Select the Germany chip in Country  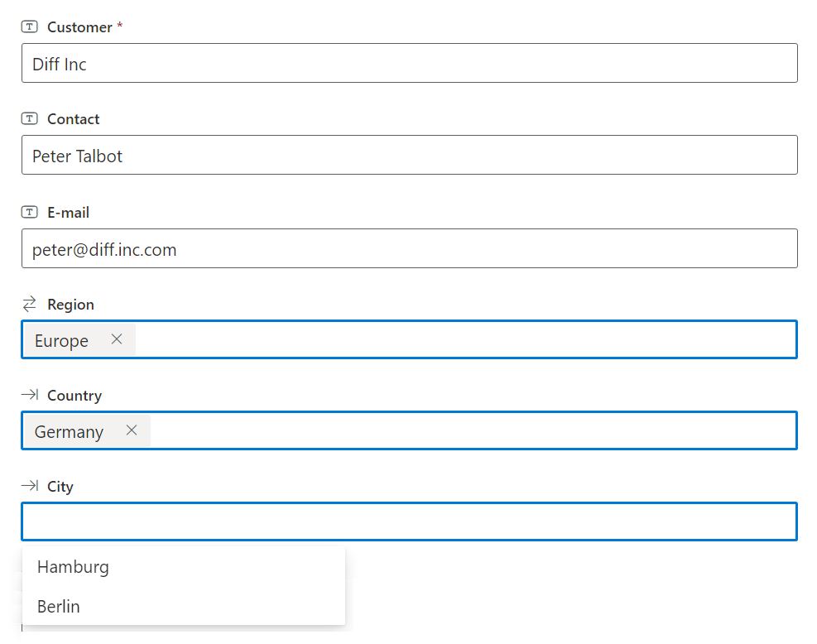(x=69, y=431)
